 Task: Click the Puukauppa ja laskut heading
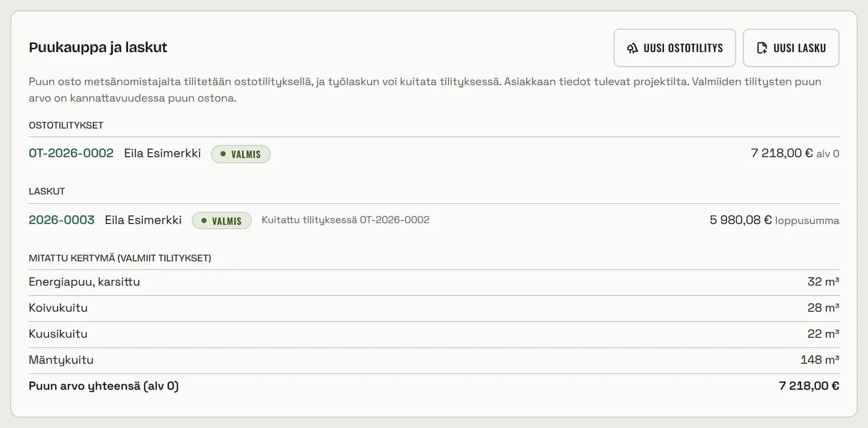tap(98, 47)
